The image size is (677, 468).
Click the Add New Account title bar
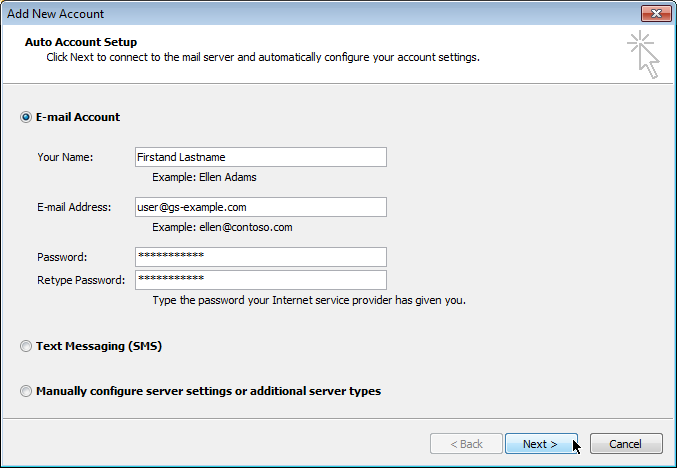point(300,13)
